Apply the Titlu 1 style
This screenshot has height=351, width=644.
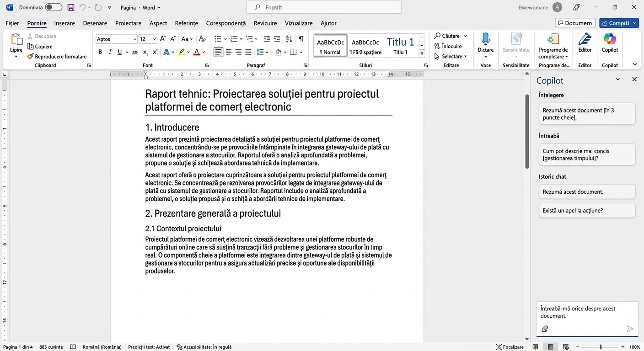pyautogui.click(x=400, y=46)
